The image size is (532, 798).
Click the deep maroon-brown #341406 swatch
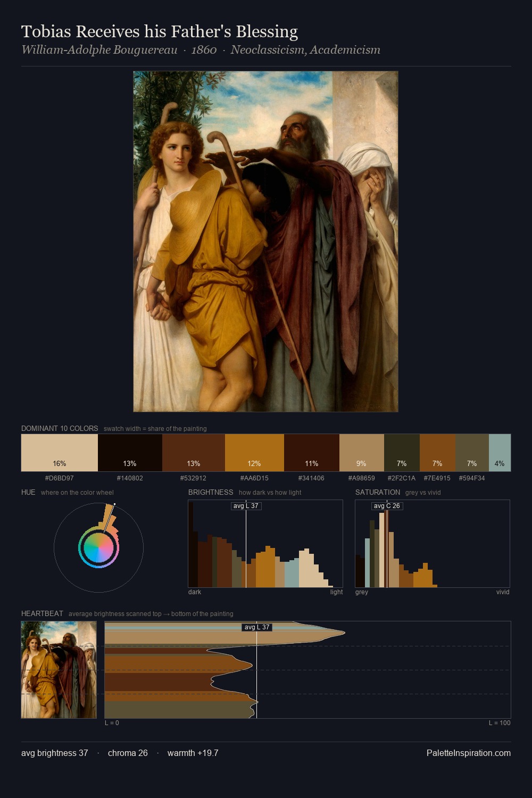pyautogui.click(x=312, y=453)
